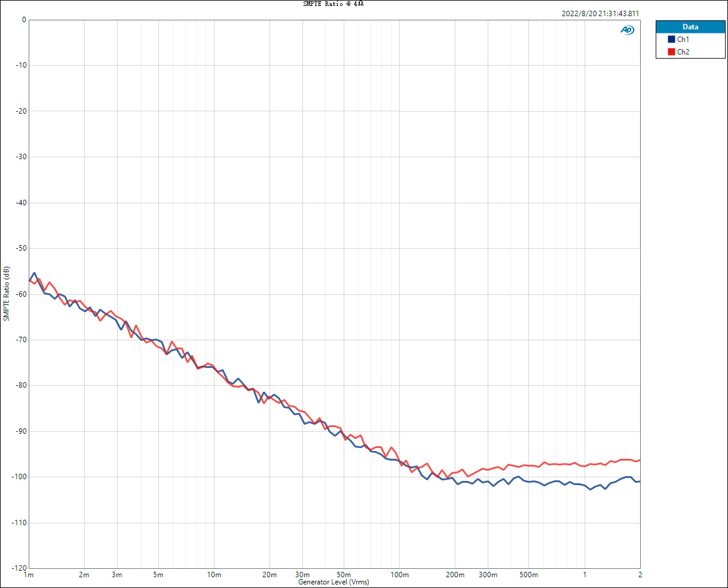Click the -10 tick label on vertical axis
This screenshot has height=588, width=728.
point(20,66)
